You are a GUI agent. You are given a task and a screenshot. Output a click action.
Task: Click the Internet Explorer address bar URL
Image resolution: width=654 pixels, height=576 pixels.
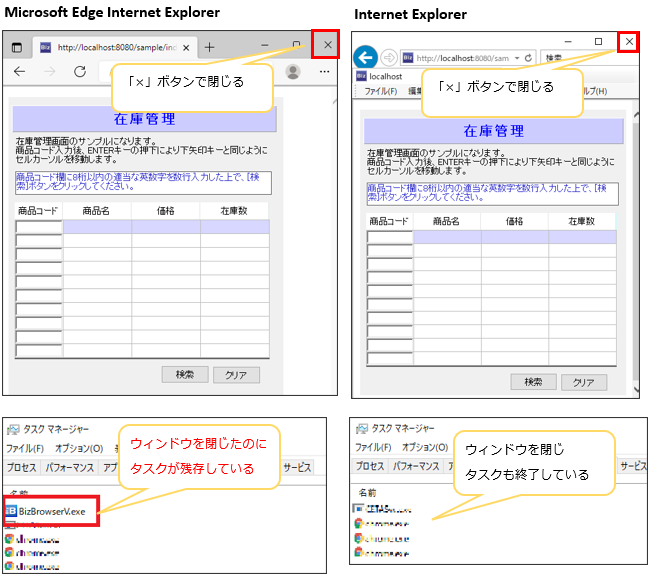click(x=462, y=58)
